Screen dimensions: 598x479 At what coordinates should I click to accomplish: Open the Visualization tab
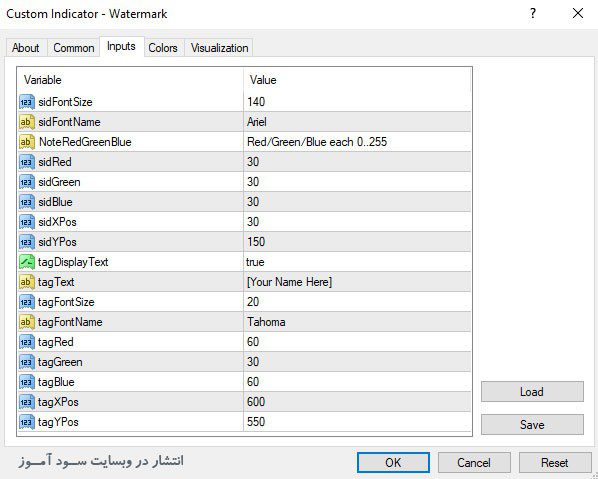click(219, 48)
